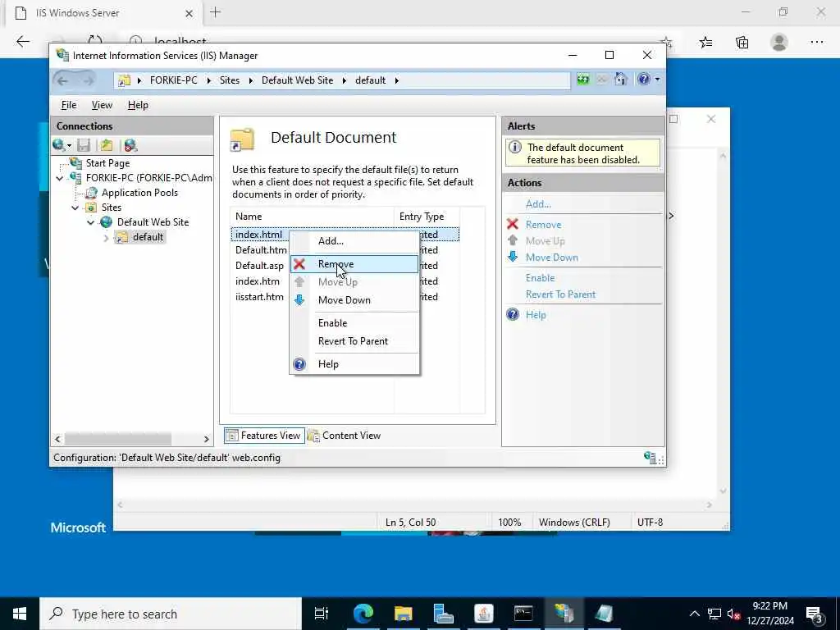The width and height of the screenshot is (840, 630).
Task: Click the Forward arrow in IIS Manager
Action: point(89,81)
